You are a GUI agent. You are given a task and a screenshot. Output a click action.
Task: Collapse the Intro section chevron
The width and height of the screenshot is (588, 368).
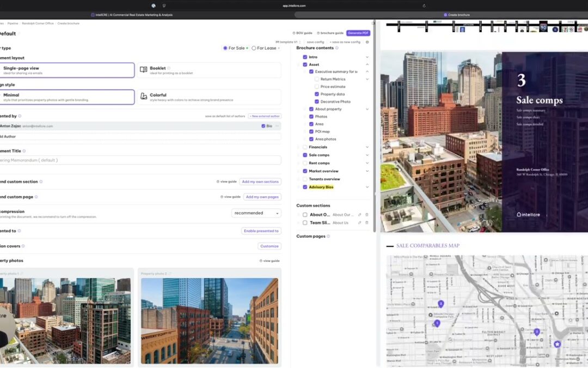(x=367, y=57)
